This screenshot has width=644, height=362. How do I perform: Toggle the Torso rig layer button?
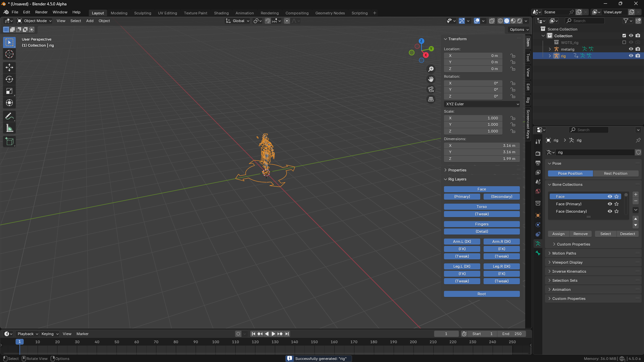[x=482, y=207]
